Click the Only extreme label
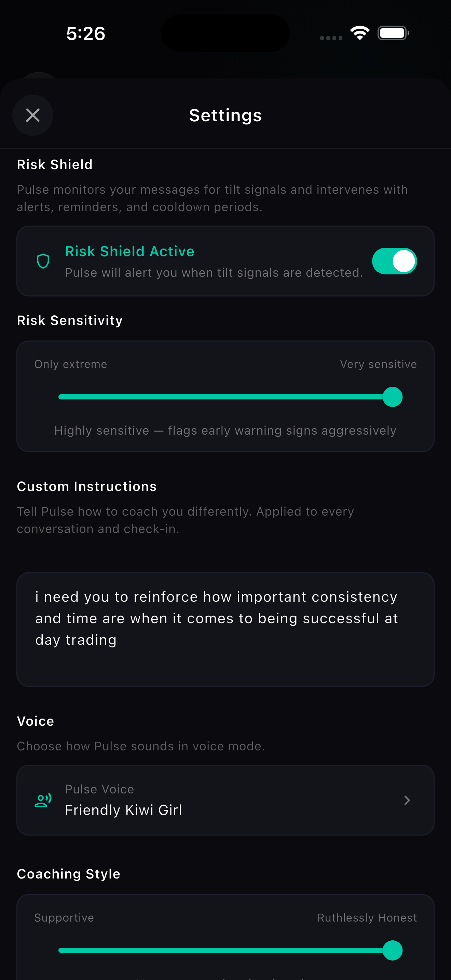Viewport: 451px width, 980px height. click(x=71, y=364)
